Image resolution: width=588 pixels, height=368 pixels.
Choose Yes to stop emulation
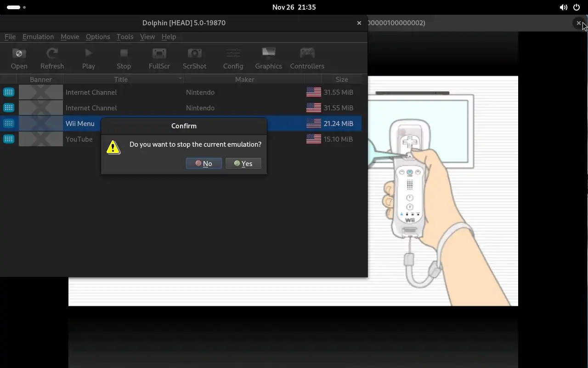pyautogui.click(x=243, y=163)
